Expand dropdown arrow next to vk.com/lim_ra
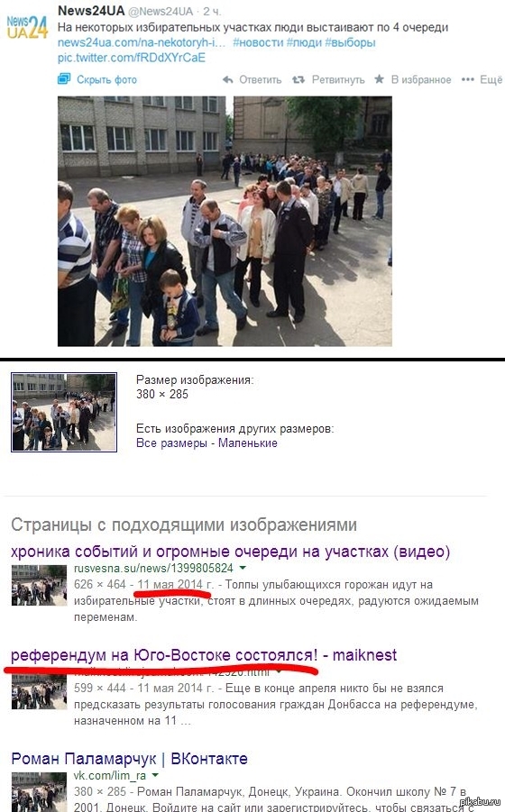This screenshot has height=812, width=505. [154, 775]
